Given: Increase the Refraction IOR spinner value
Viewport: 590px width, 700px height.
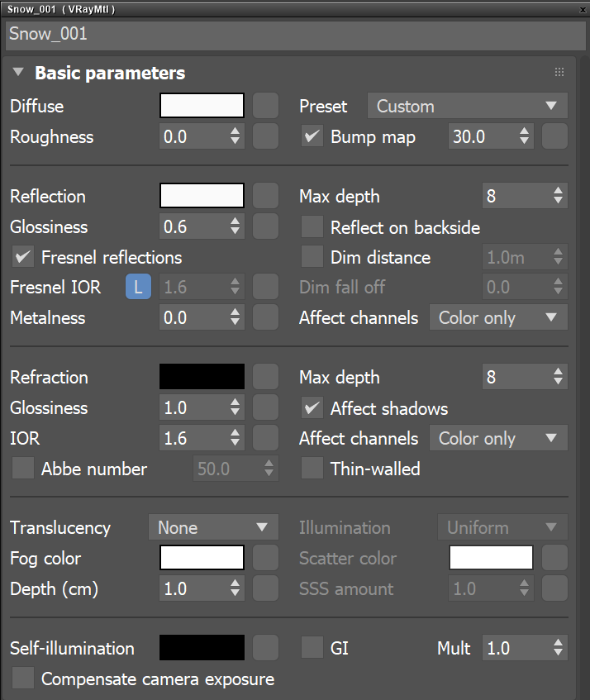Looking at the screenshot, I should [x=236, y=433].
